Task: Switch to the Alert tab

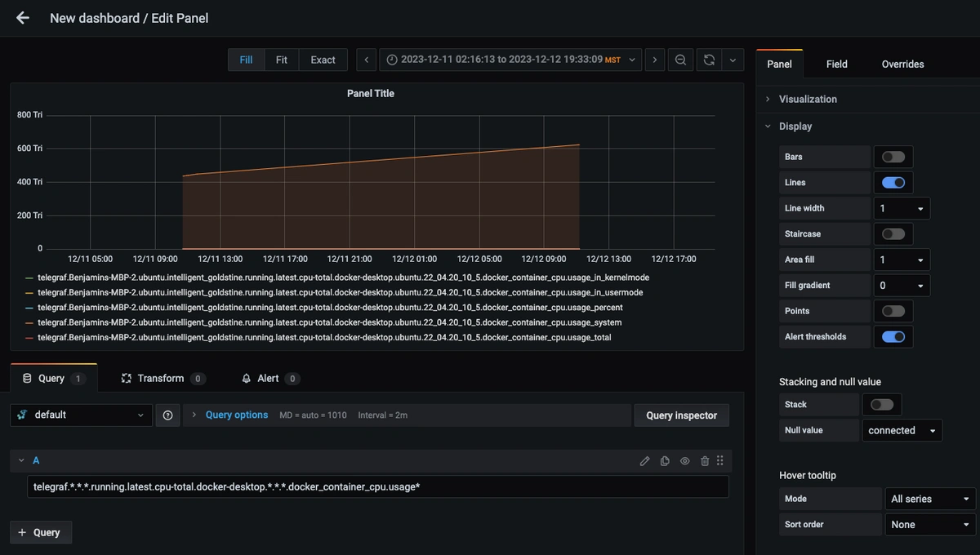Action: point(271,378)
